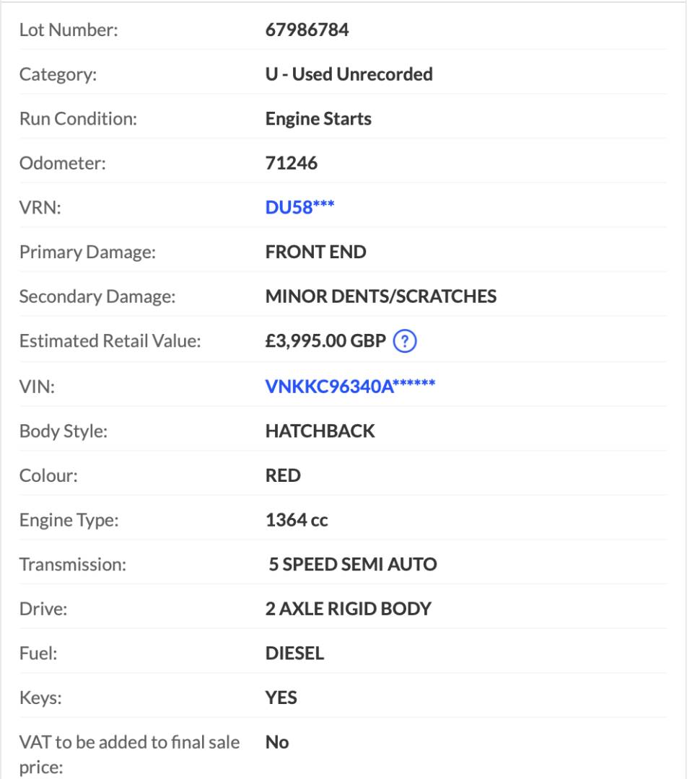The height and width of the screenshot is (779, 700).
Task: Open the VNKKC96340A VIN link
Action: click(x=350, y=387)
